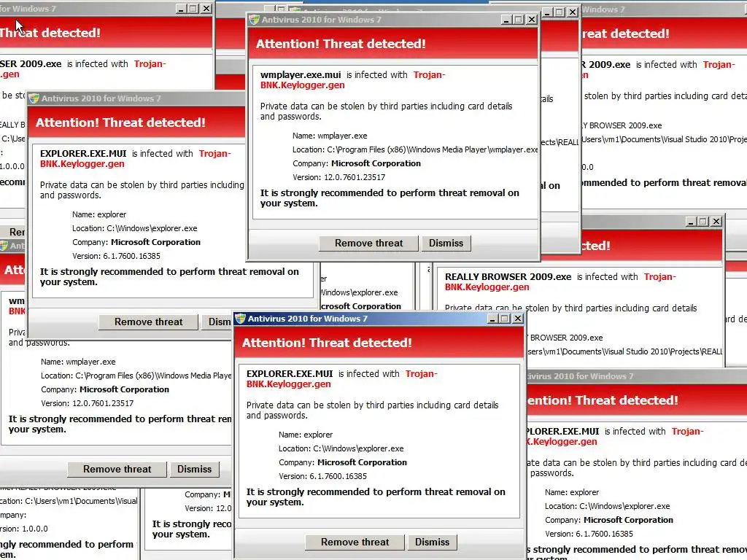
Task: Minimize the active Antivirus 2010 window
Action: click(493, 319)
